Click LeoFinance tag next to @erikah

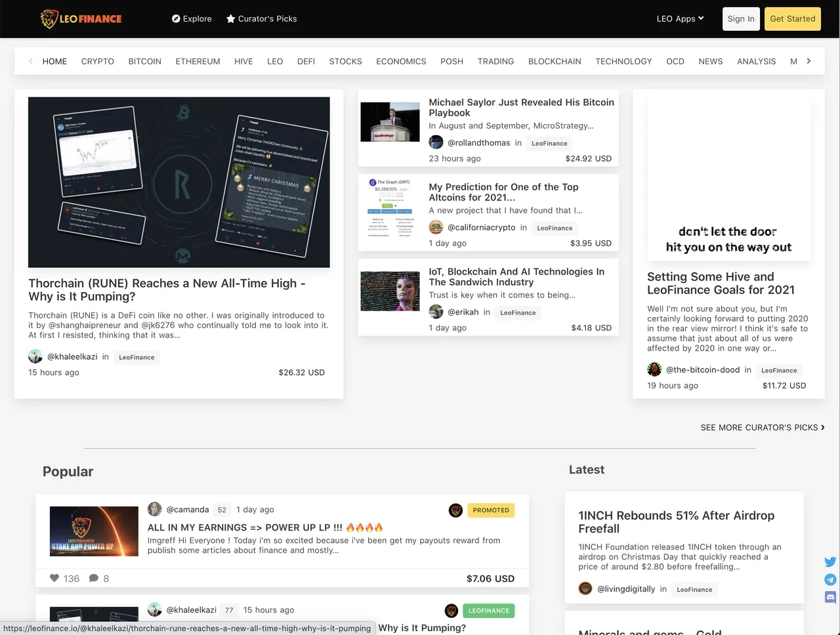[x=518, y=313]
